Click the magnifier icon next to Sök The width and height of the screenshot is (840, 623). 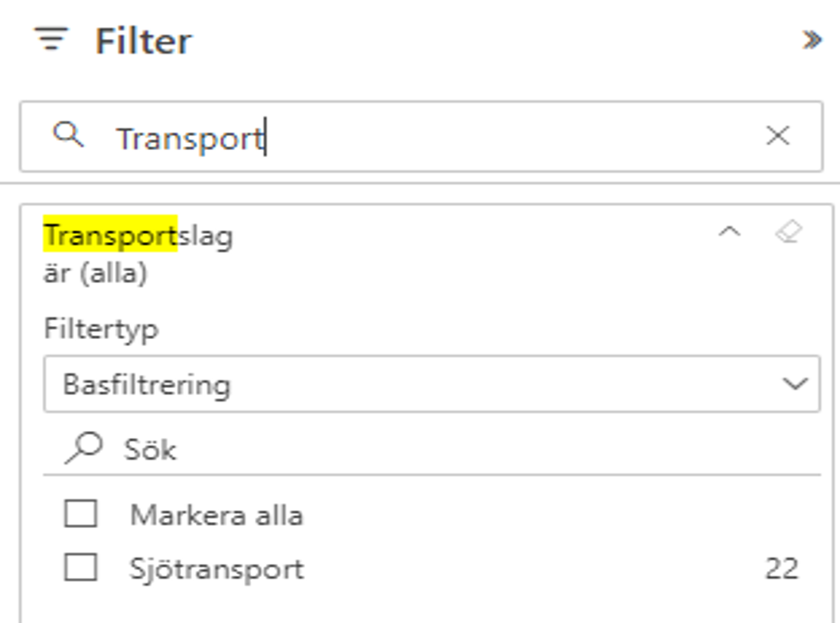pos(83,448)
